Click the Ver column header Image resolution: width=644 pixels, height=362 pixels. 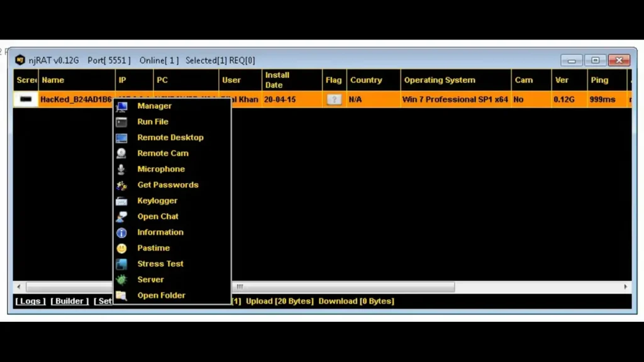coord(569,80)
